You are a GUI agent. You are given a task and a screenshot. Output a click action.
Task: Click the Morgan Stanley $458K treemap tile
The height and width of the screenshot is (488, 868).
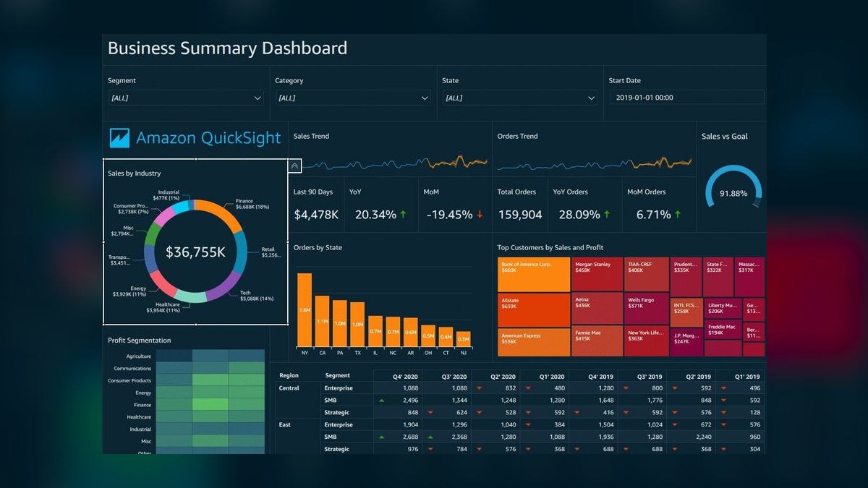[597, 274]
